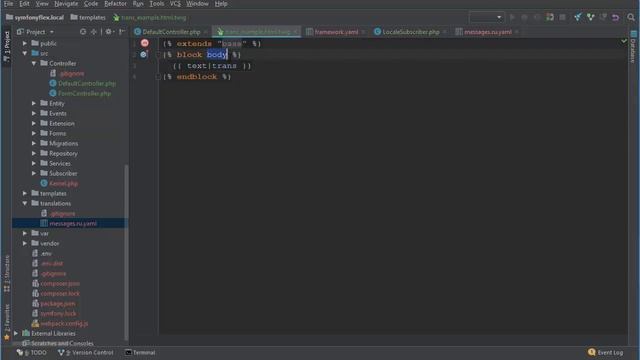Click the Search Everywhere magnifier icon
Viewport: 640px width, 360px height.
tap(631, 18)
